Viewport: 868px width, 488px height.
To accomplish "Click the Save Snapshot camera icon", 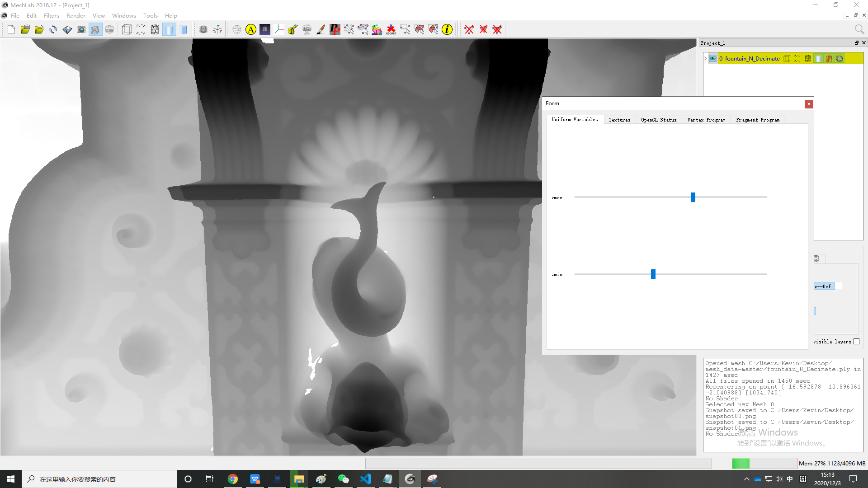I will (81, 30).
